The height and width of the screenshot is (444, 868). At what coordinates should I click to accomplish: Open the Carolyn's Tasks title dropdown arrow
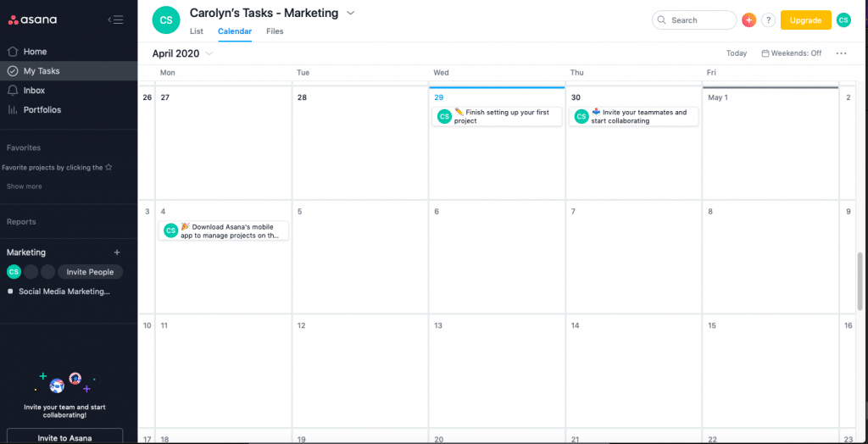point(351,14)
